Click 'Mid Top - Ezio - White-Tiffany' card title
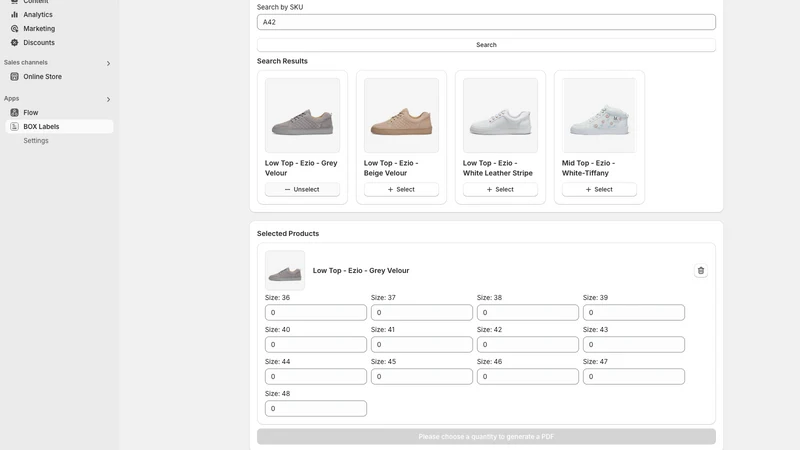 click(x=588, y=168)
